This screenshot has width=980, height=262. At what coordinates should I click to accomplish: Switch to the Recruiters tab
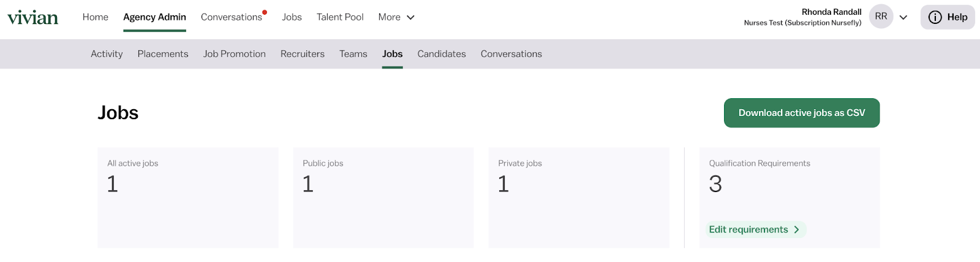point(303,54)
